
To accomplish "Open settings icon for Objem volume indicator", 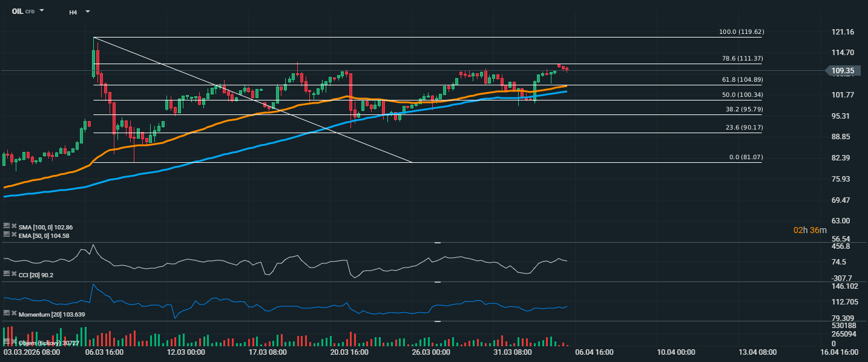I will point(7,343).
